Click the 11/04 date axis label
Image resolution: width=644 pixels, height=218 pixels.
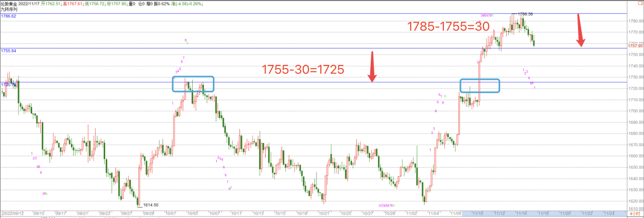tap(434, 213)
